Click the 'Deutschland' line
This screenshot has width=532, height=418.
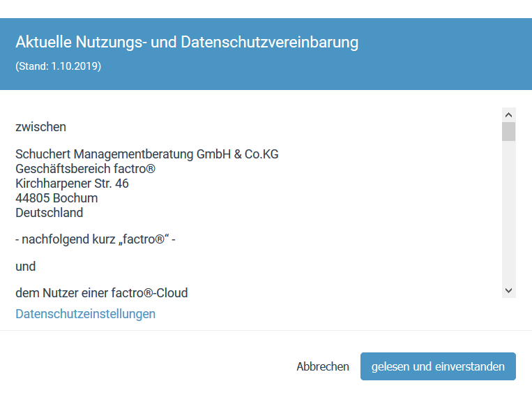(50, 213)
